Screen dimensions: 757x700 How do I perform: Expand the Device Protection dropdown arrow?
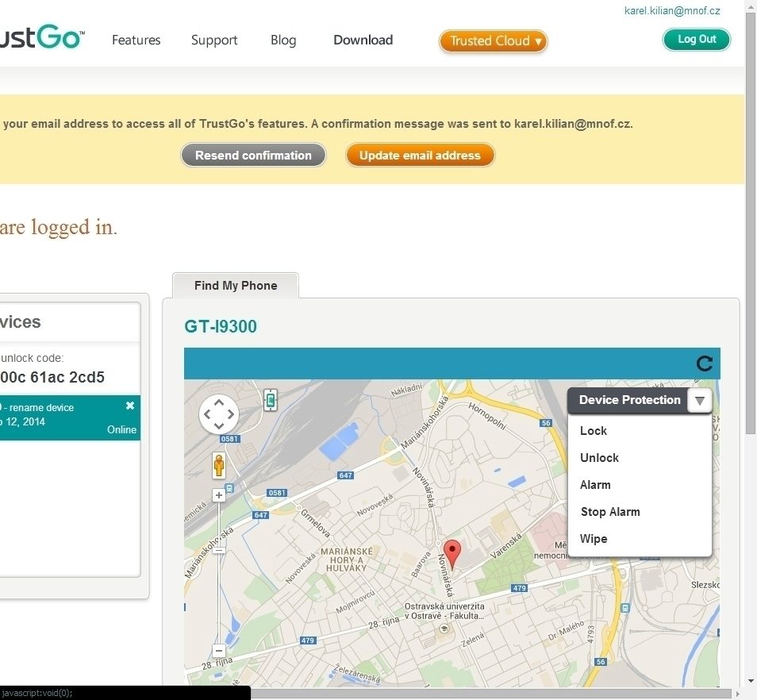pyautogui.click(x=700, y=400)
